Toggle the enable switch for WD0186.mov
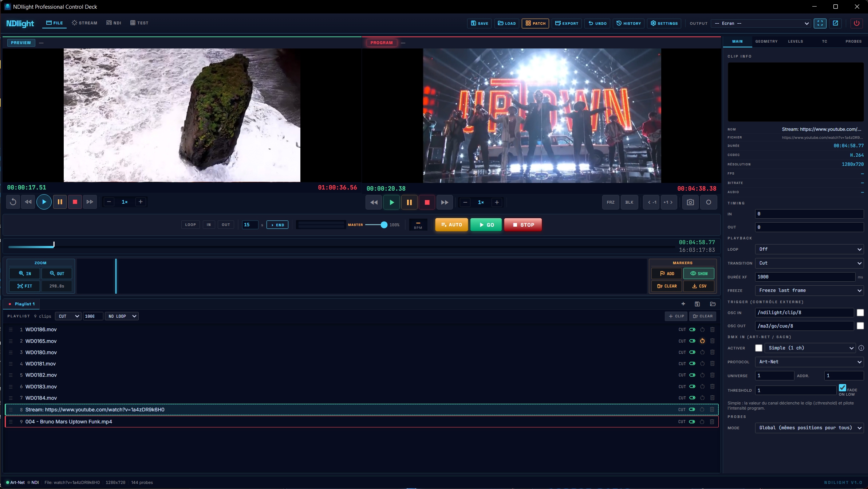The image size is (868, 489). click(692, 329)
